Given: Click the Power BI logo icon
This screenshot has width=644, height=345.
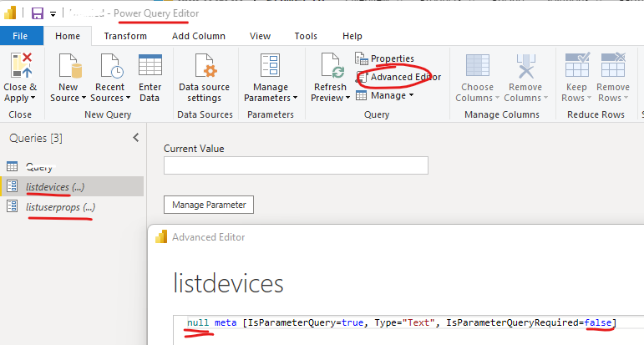Looking at the screenshot, I should 10,13.
